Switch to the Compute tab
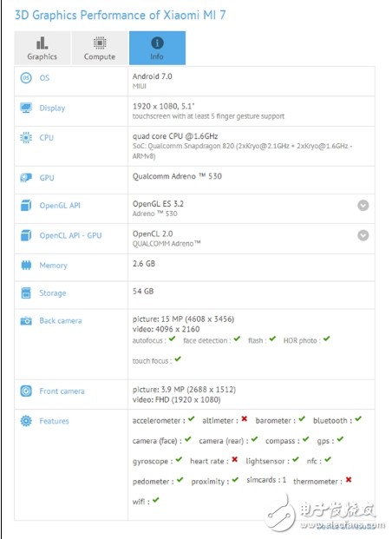Viewport: 392px width, 539px height. click(x=100, y=48)
